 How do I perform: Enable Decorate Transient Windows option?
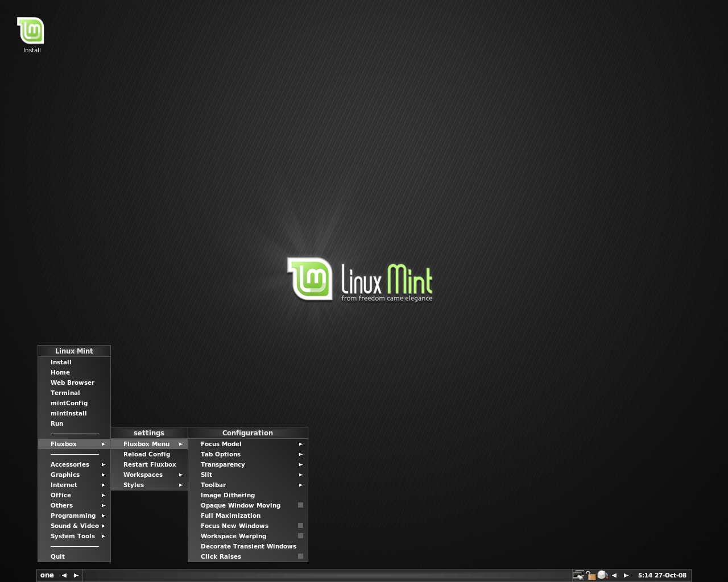coord(248,546)
